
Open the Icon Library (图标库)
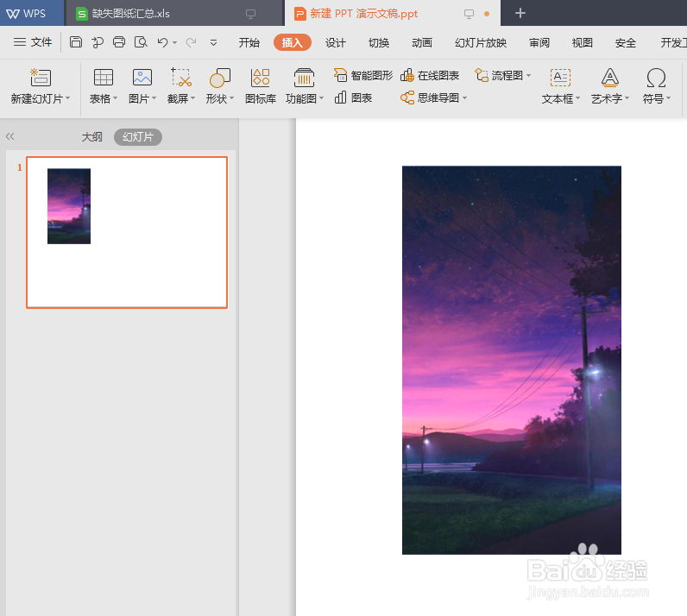pyautogui.click(x=261, y=86)
